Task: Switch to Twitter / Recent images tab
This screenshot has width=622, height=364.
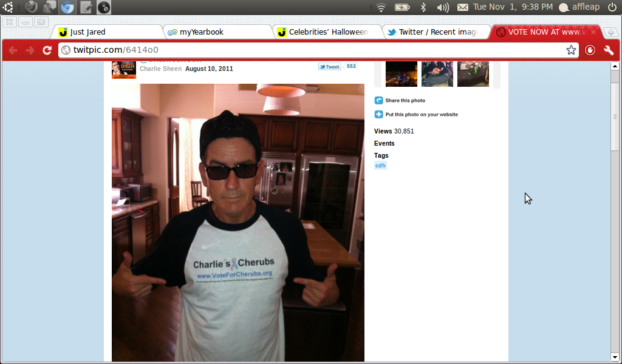Action: [436, 32]
